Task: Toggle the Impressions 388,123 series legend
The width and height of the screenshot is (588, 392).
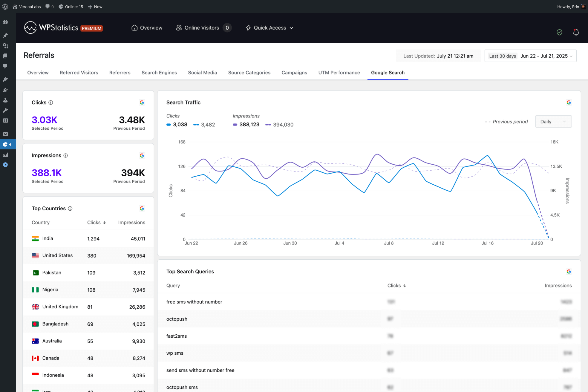Action: pos(246,125)
